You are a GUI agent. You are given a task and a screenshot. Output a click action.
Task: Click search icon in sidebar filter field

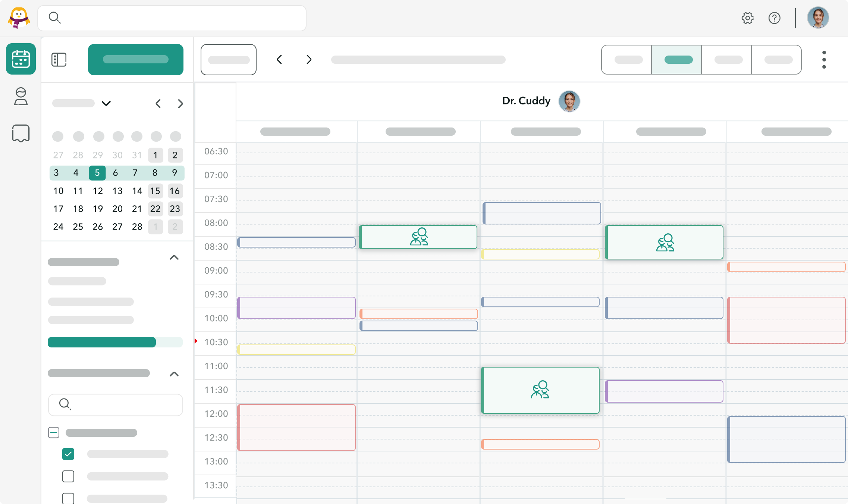[x=65, y=404]
